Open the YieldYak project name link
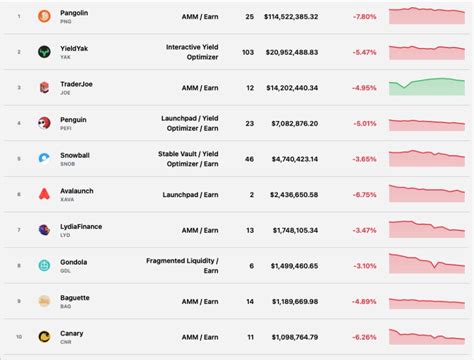This screenshot has height=360, width=474. tap(74, 48)
